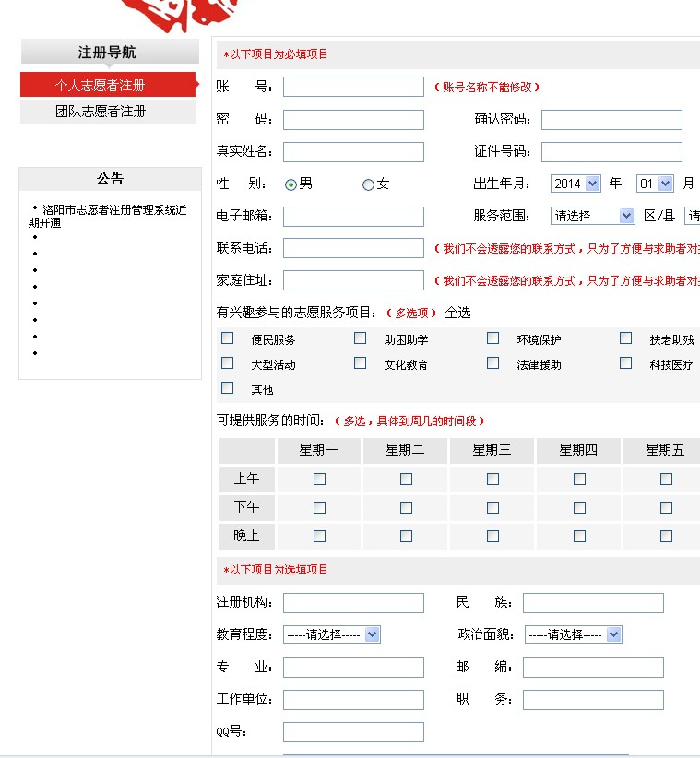Focus the 民族 input field

(593, 603)
